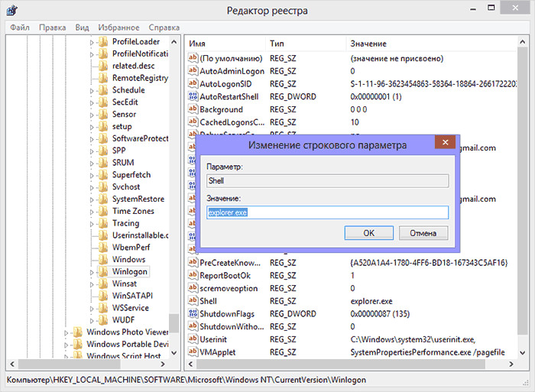The height and width of the screenshot is (392, 535).
Task: Expand the ProfileLoader tree node
Action: coord(92,43)
